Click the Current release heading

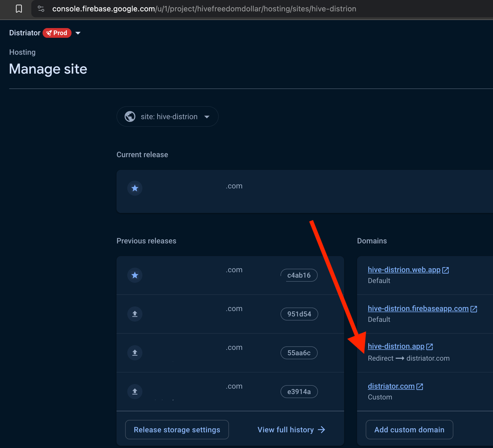point(143,155)
